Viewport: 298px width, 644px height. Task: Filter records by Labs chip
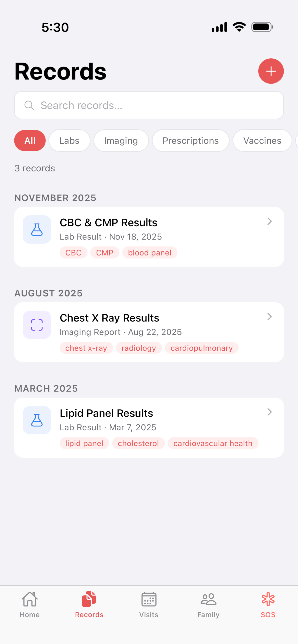click(69, 140)
